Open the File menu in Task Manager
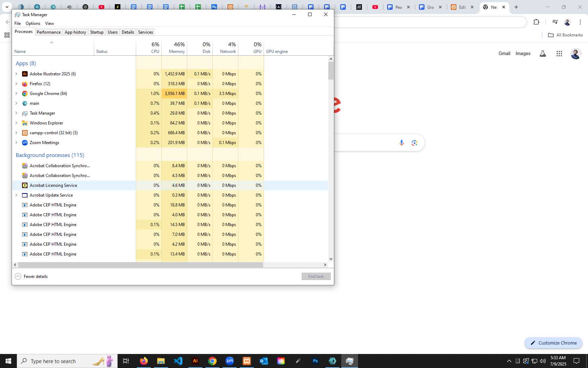The width and height of the screenshot is (588, 368). pyautogui.click(x=17, y=23)
